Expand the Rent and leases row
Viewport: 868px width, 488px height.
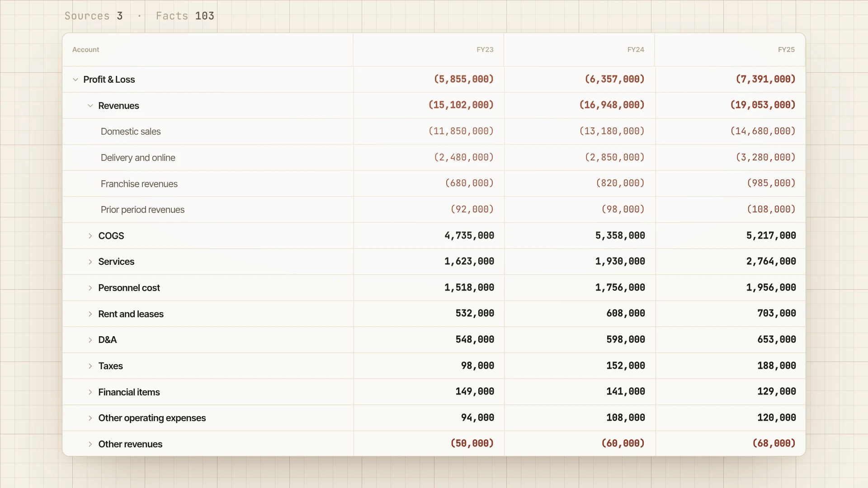[x=90, y=314]
